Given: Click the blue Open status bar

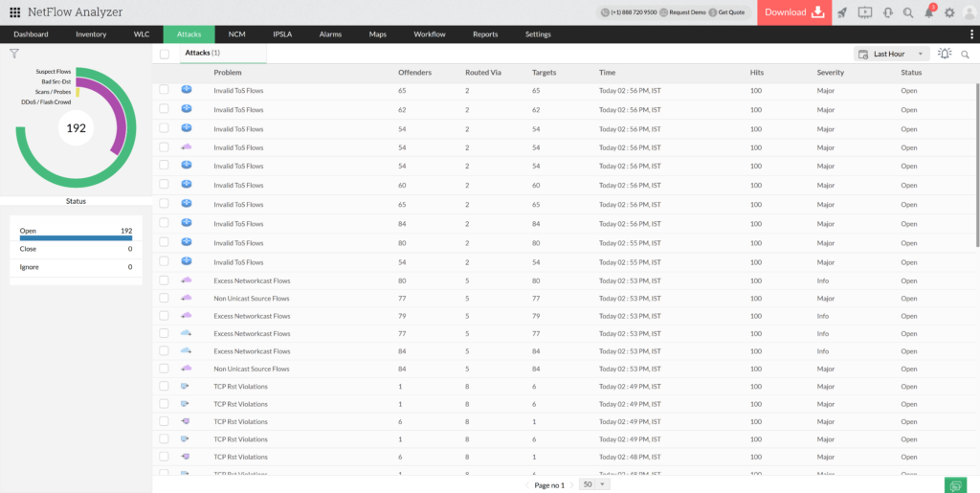Looking at the screenshot, I should pyautogui.click(x=76, y=238).
